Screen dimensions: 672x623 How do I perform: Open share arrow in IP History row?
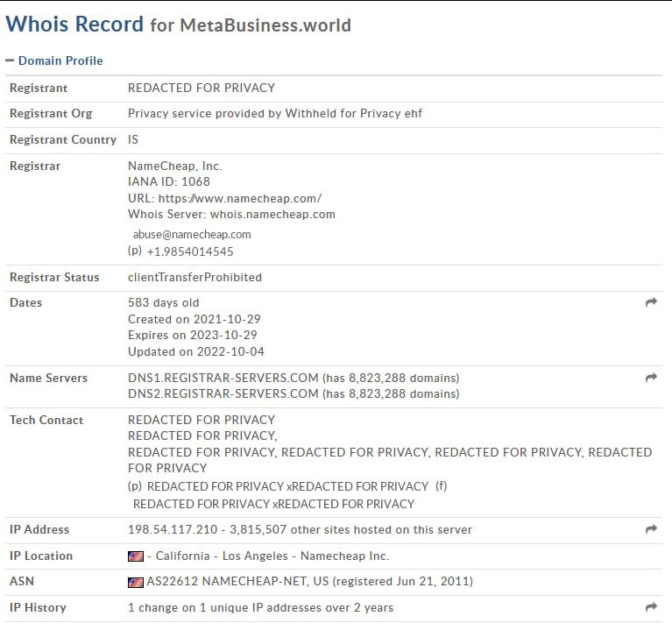[651, 607]
